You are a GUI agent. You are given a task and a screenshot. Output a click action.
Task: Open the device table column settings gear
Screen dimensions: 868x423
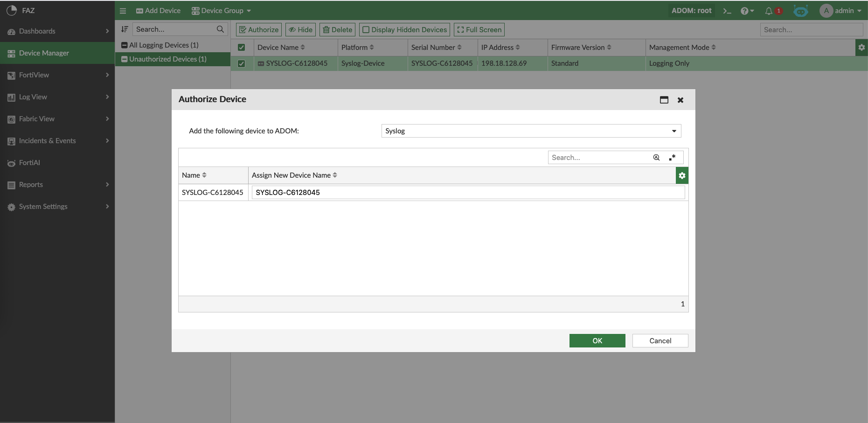tap(861, 48)
